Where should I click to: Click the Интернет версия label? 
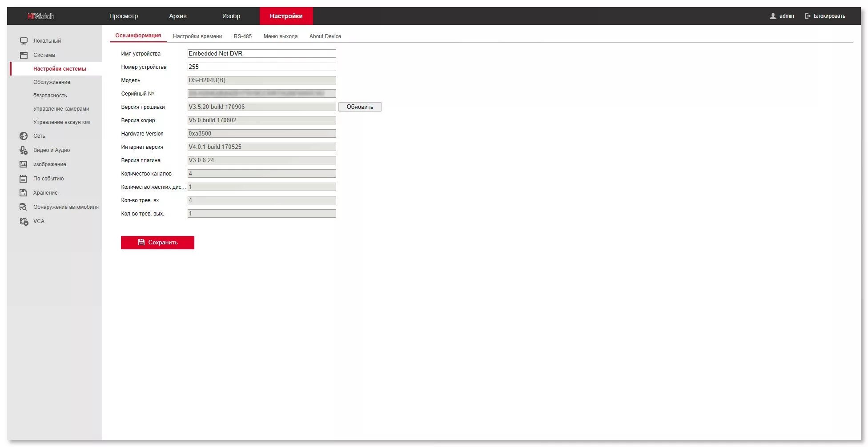142,147
